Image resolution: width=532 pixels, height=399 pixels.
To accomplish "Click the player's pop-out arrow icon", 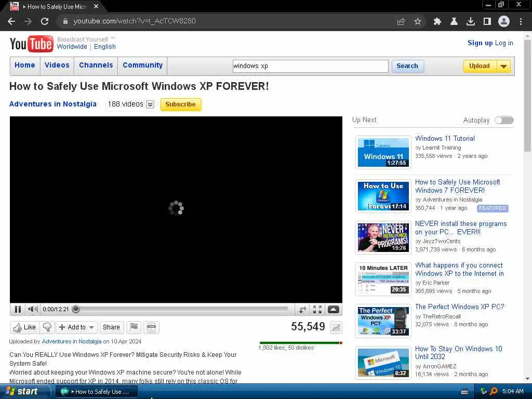I will click(x=302, y=309).
